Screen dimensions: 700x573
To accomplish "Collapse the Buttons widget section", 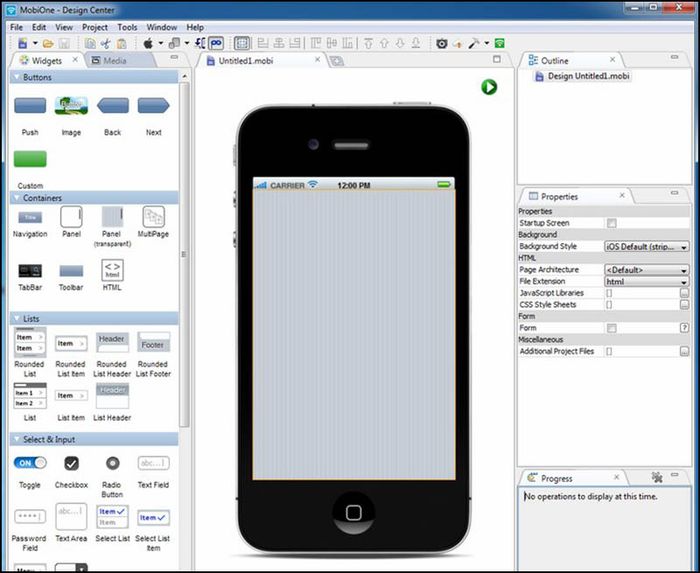I will (x=17, y=77).
